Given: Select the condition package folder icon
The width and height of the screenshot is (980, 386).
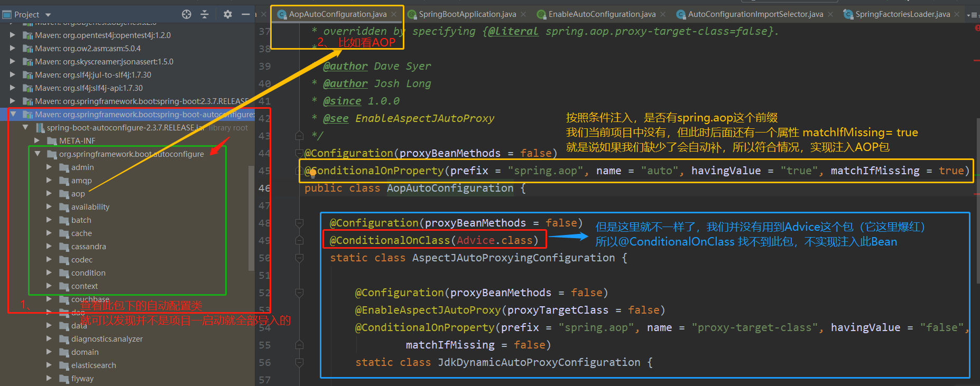Looking at the screenshot, I should 64,273.
